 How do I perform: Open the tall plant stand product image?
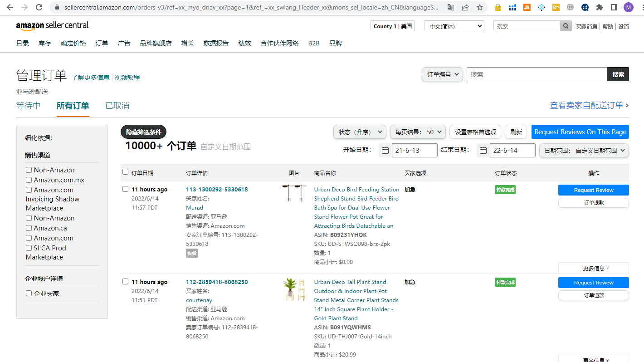pos(294,289)
